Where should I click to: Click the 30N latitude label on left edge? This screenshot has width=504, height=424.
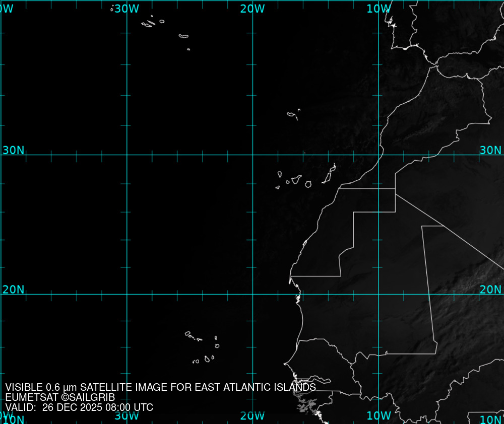coord(13,150)
